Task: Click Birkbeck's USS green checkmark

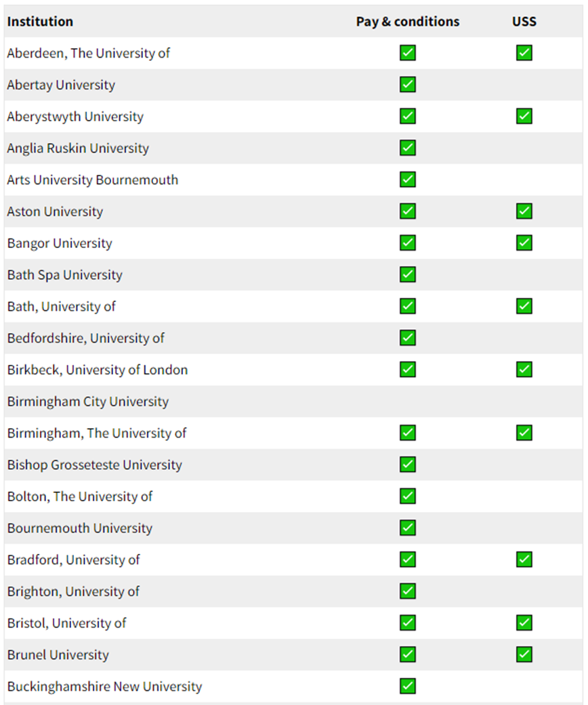Action: click(x=524, y=370)
